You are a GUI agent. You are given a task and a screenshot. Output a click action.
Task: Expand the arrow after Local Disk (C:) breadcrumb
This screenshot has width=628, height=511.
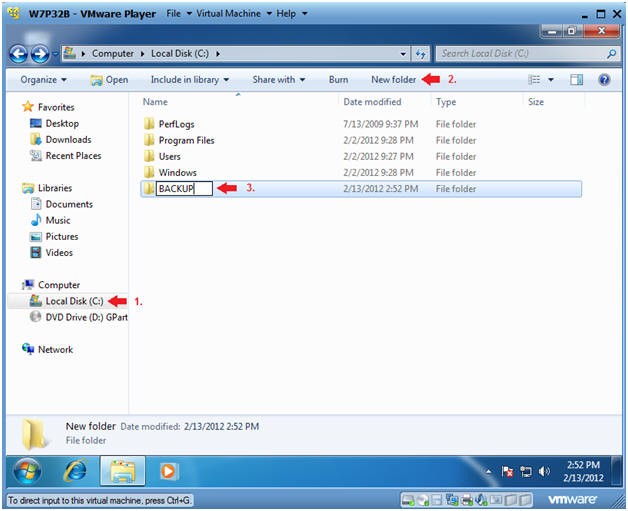coord(218,54)
